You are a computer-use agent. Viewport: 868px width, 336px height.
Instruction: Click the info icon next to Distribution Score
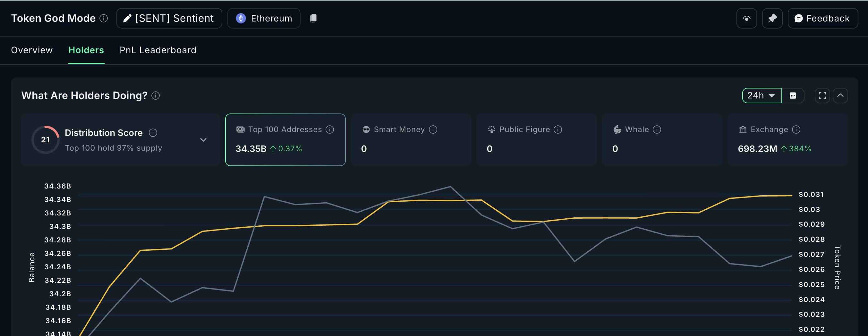pyautogui.click(x=154, y=133)
